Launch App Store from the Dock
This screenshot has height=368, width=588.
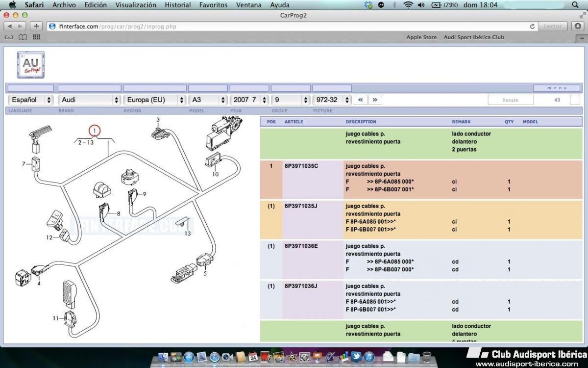tap(189, 357)
